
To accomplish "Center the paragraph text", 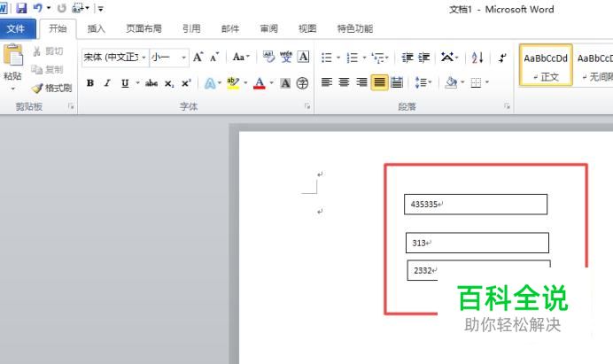I will [344, 82].
